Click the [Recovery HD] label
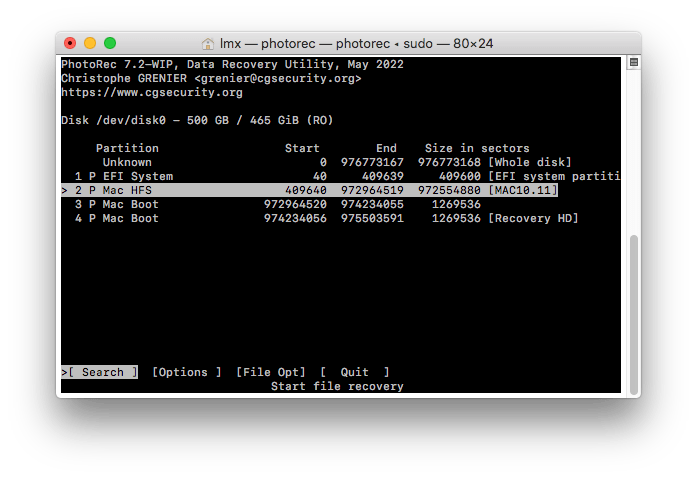 [x=533, y=218]
